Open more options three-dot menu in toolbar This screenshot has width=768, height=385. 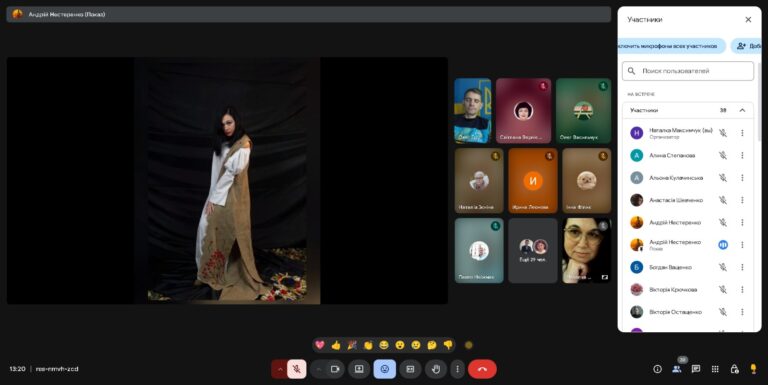[457, 369]
